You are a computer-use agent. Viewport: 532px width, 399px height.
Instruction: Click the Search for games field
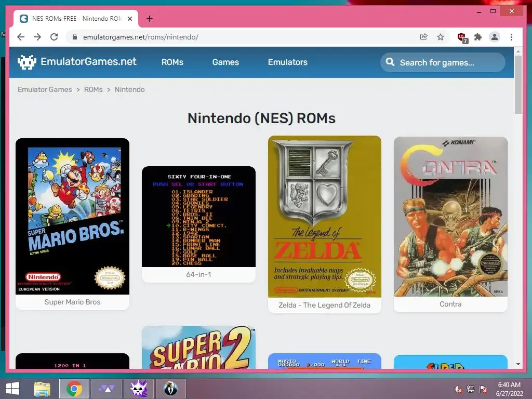coord(443,62)
